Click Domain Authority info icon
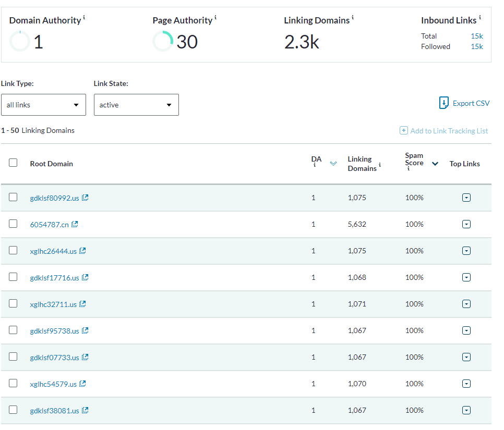 coord(84,17)
